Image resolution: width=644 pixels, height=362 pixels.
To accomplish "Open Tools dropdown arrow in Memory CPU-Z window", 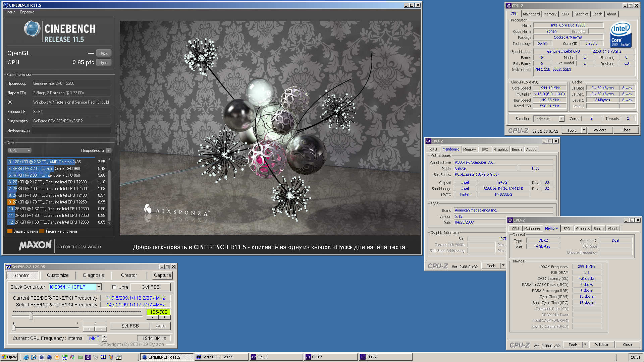I will click(x=585, y=345).
